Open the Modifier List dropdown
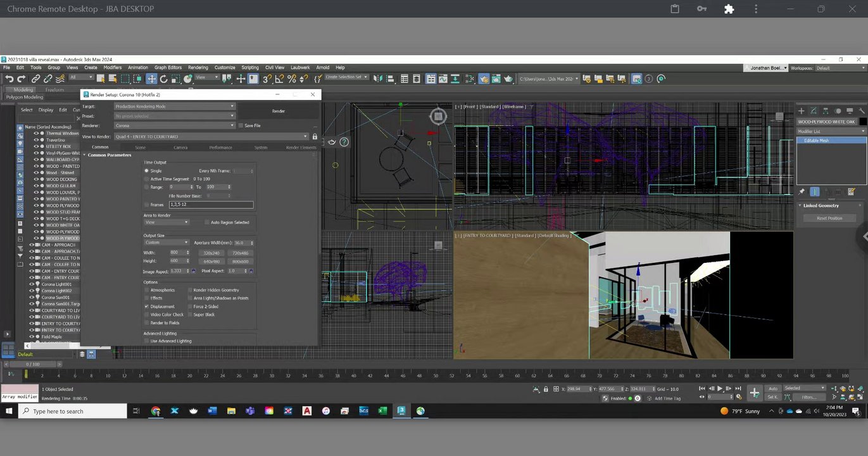The image size is (868, 456). [831, 131]
